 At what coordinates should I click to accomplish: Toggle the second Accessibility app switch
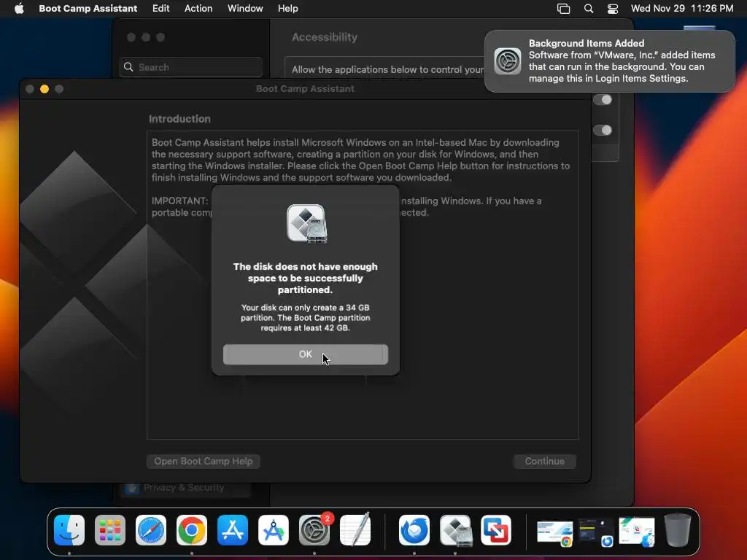(603, 130)
